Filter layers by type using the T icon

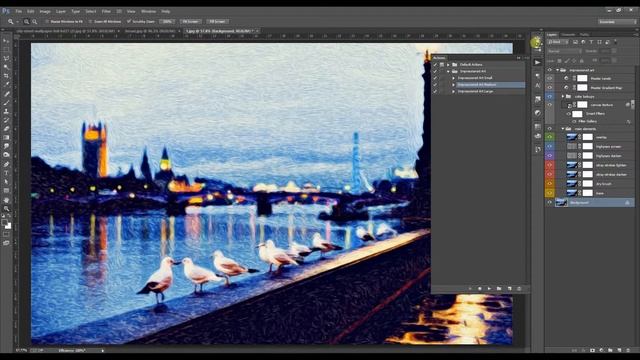[x=591, y=42]
